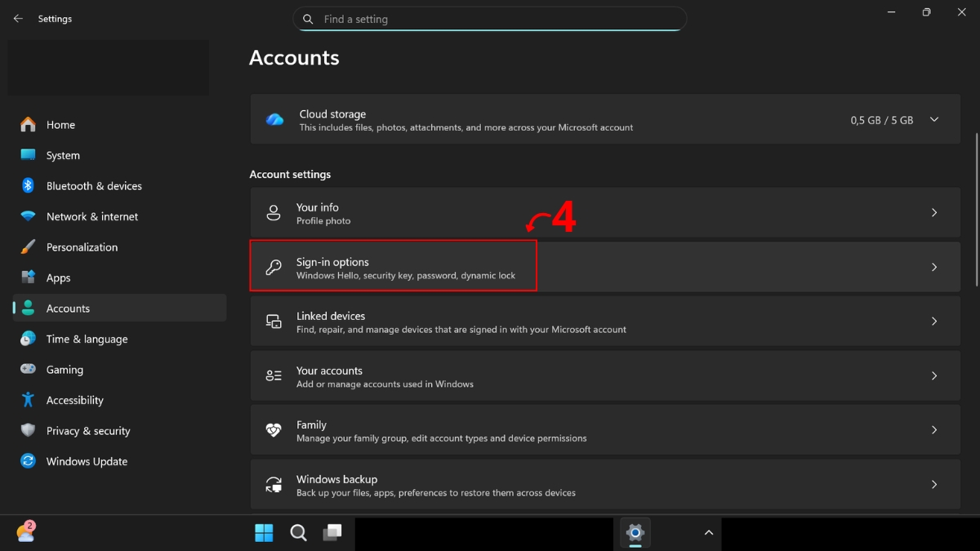980x551 pixels.
Task: Select the System settings section
Action: pos(62,155)
